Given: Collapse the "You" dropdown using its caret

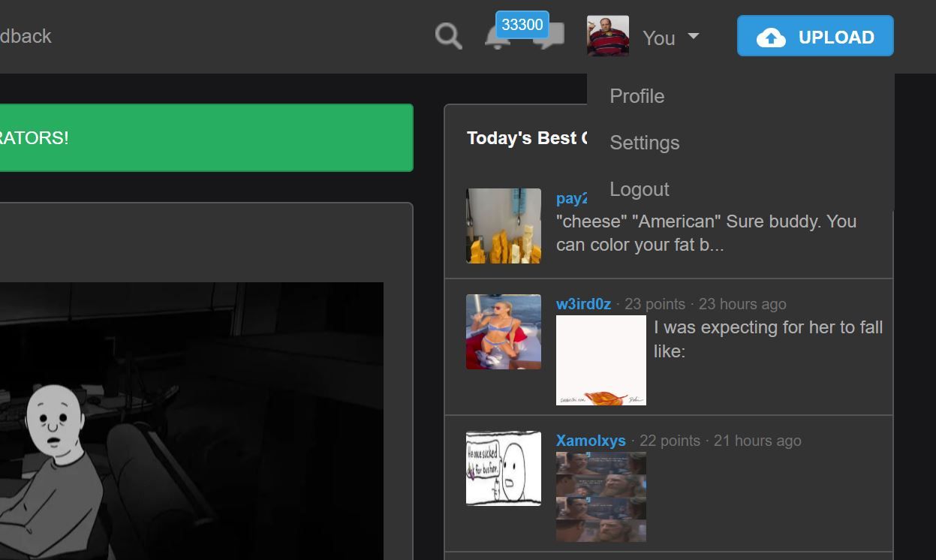Looking at the screenshot, I should (x=693, y=36).
